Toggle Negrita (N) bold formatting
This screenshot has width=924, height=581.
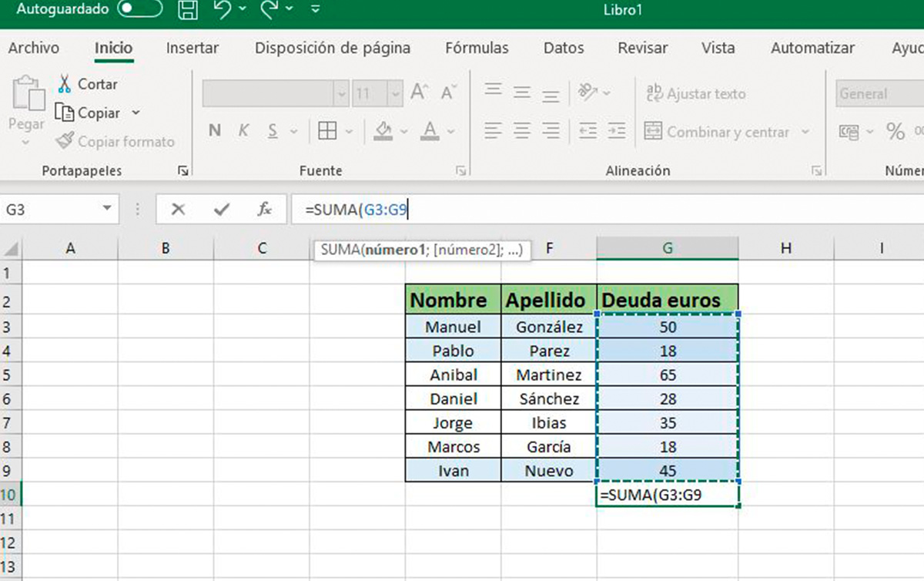click(215, 131)
